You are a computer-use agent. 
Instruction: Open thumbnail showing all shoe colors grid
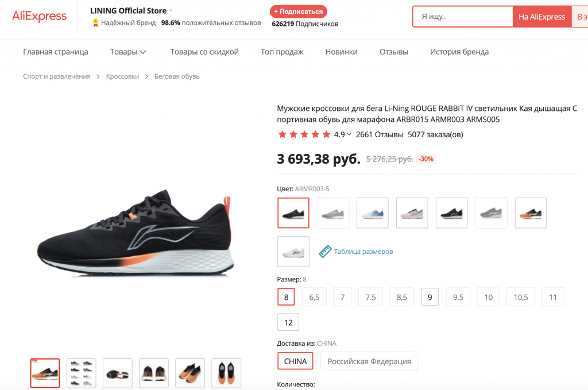pos(81,373)
